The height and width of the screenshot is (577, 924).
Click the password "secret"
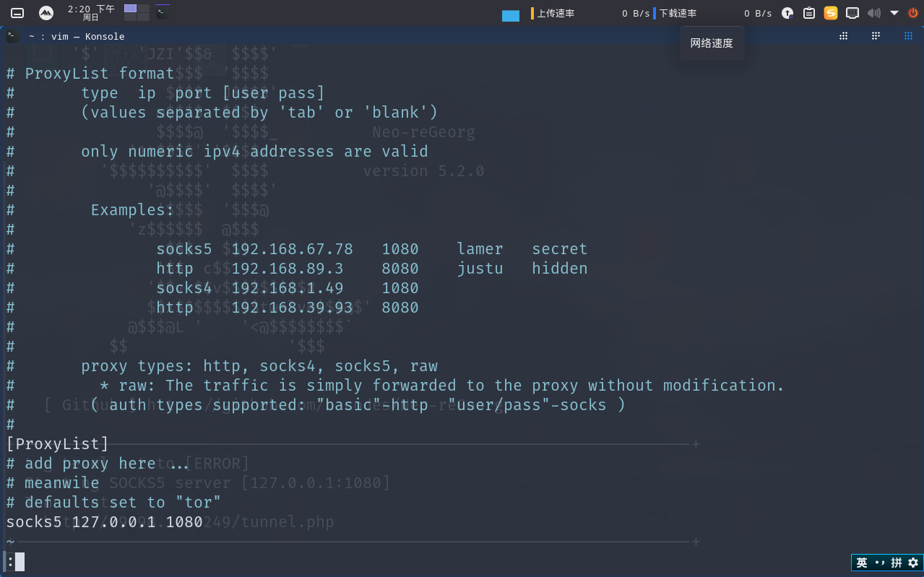560,249
